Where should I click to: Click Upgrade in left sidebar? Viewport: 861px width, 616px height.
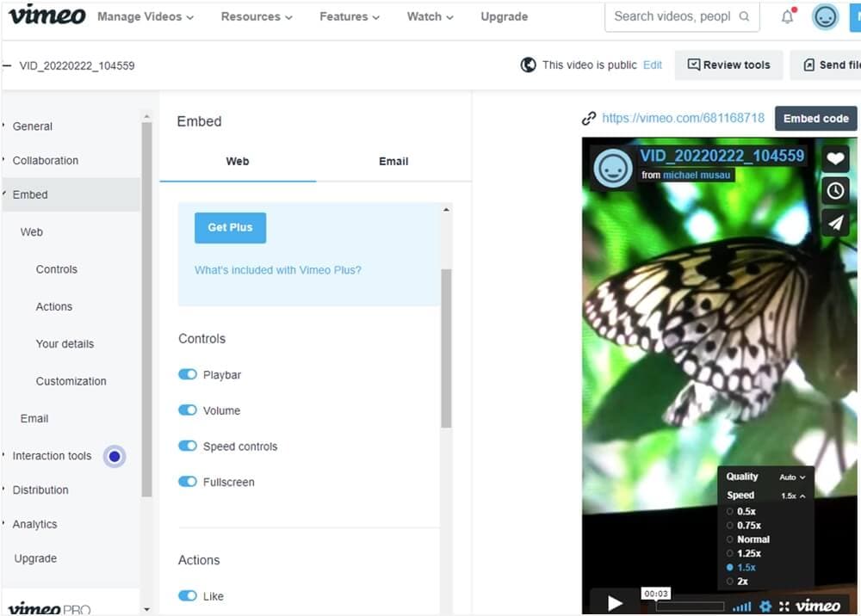click(35, 558)
